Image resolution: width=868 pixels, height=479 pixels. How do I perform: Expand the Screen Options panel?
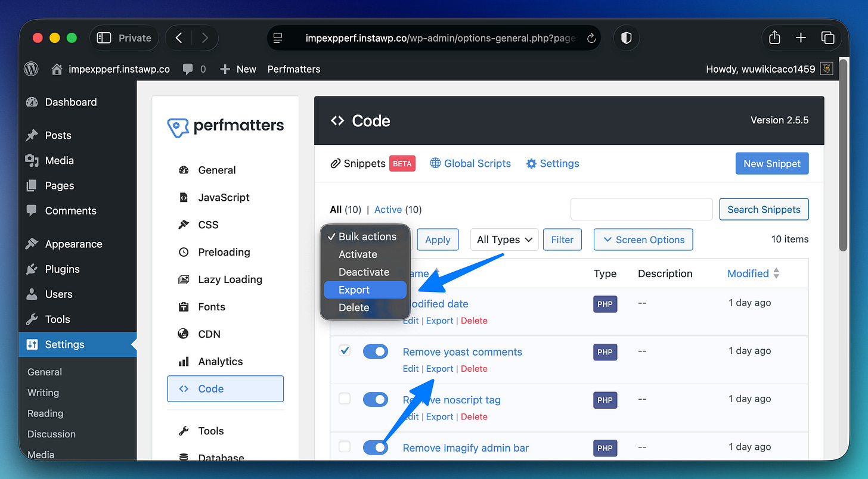click(643, 240)
